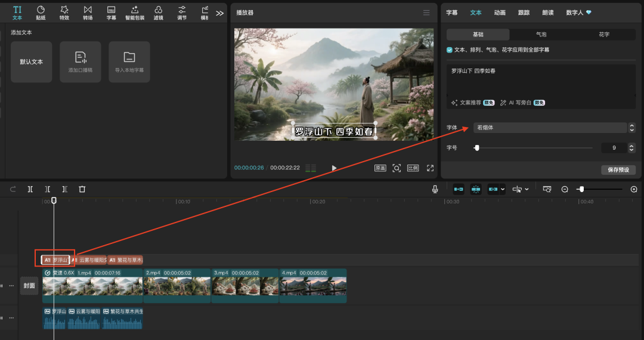Switch to the 字幕 tab in properties
The image size is (644, 340).
coord(452,13)
